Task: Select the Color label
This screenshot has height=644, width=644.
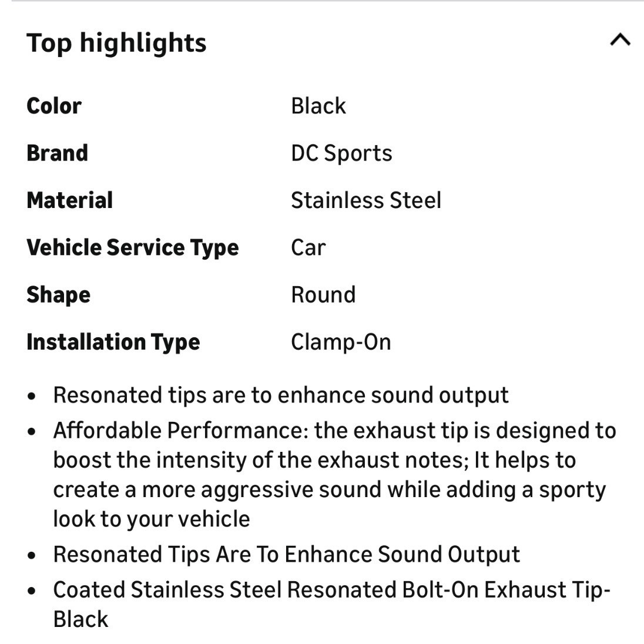Action: 54,106
